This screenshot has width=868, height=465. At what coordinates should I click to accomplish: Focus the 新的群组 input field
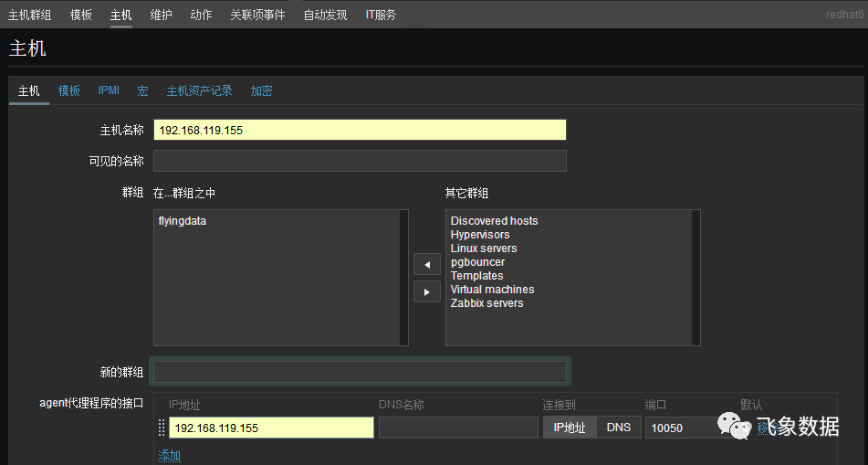click(360, 371)
